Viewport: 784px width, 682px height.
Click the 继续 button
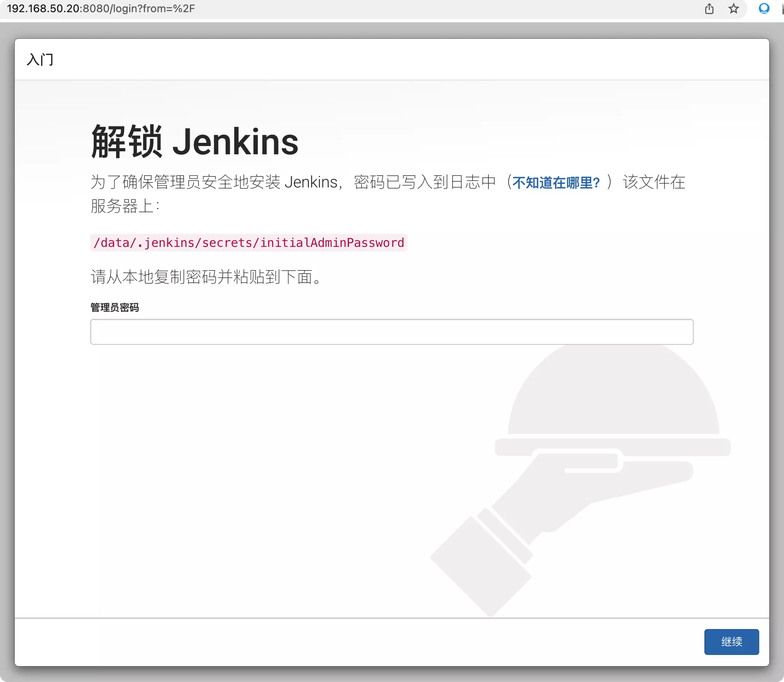tap(731, 642)
